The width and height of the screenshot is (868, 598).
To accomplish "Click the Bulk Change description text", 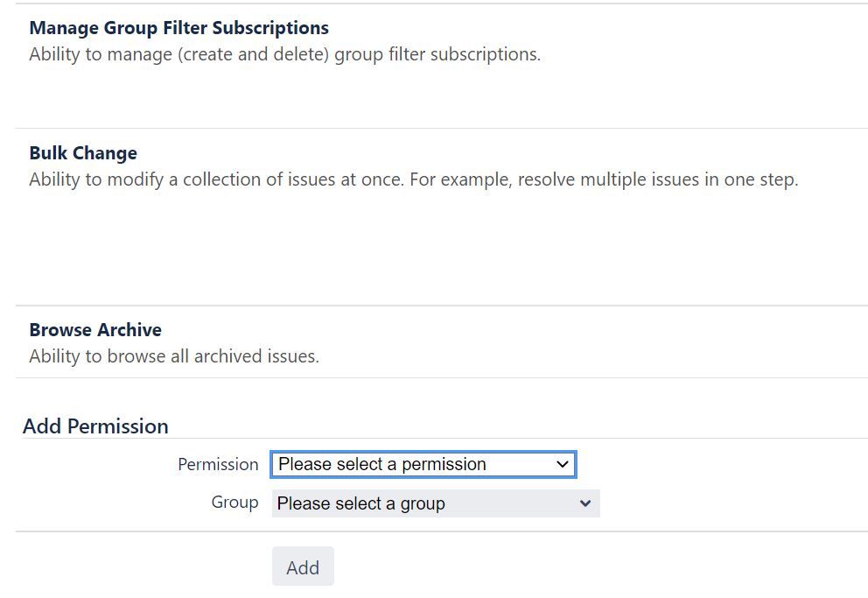I will coord(414,179).
